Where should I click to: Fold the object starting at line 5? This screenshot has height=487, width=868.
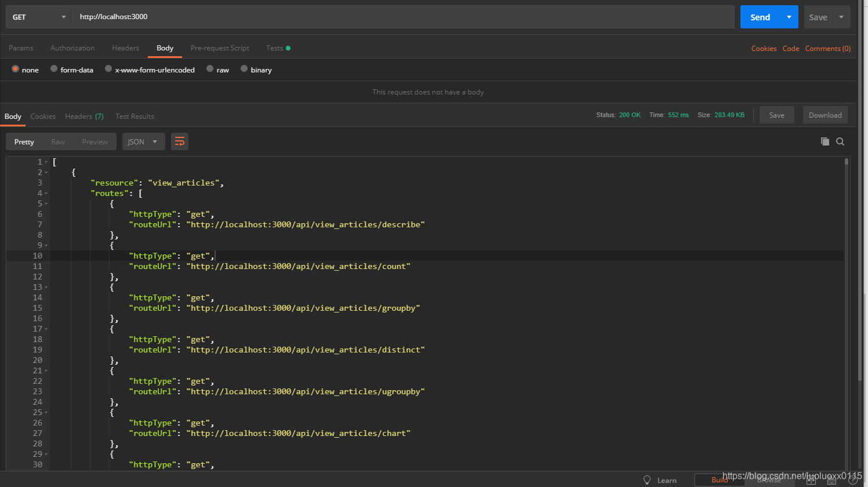pyautogui.click(x=46, y=204)
